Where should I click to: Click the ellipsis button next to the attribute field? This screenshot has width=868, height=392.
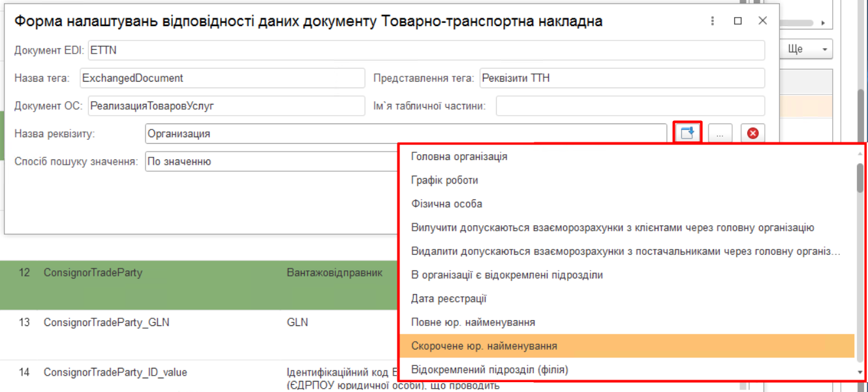(x=720, y=133)
